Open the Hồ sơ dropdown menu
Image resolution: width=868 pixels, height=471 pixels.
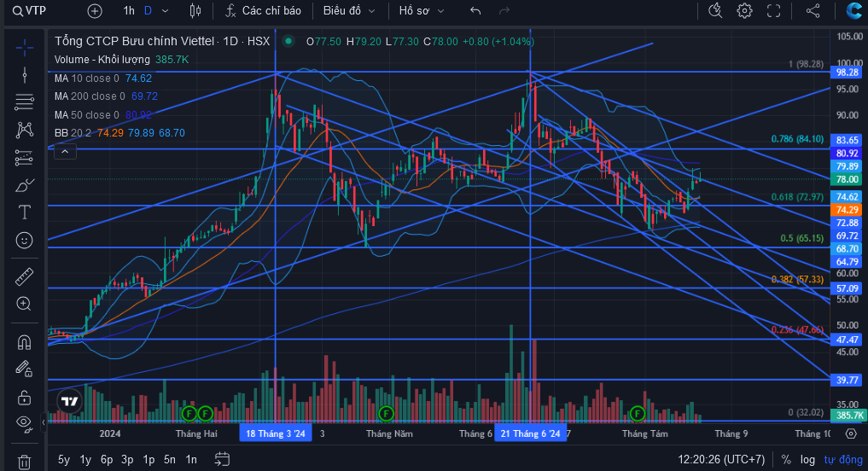tap(422, 10)
